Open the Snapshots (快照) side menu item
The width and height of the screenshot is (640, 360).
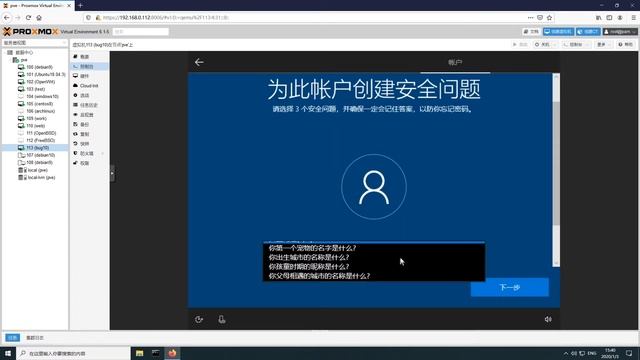pos(84,144)
